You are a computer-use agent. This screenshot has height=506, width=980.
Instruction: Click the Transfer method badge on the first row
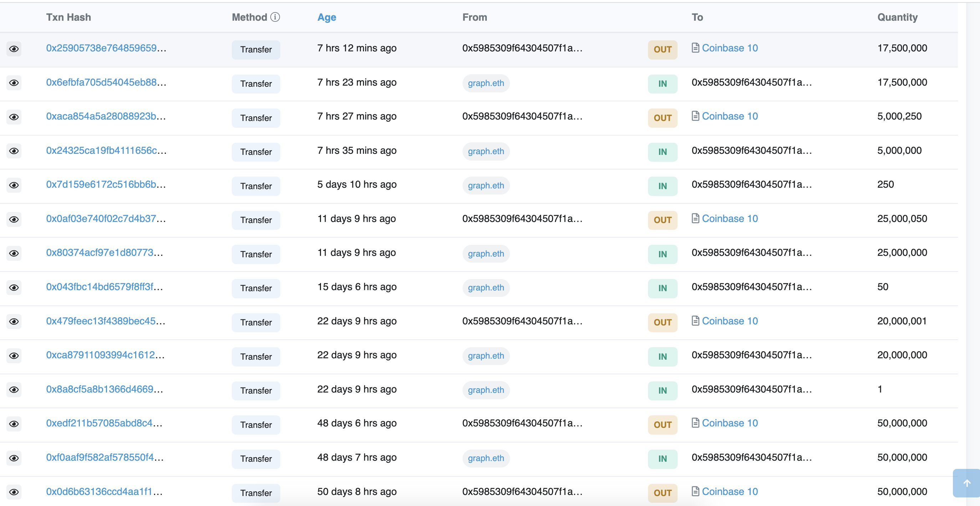click(x=256, y=50)
